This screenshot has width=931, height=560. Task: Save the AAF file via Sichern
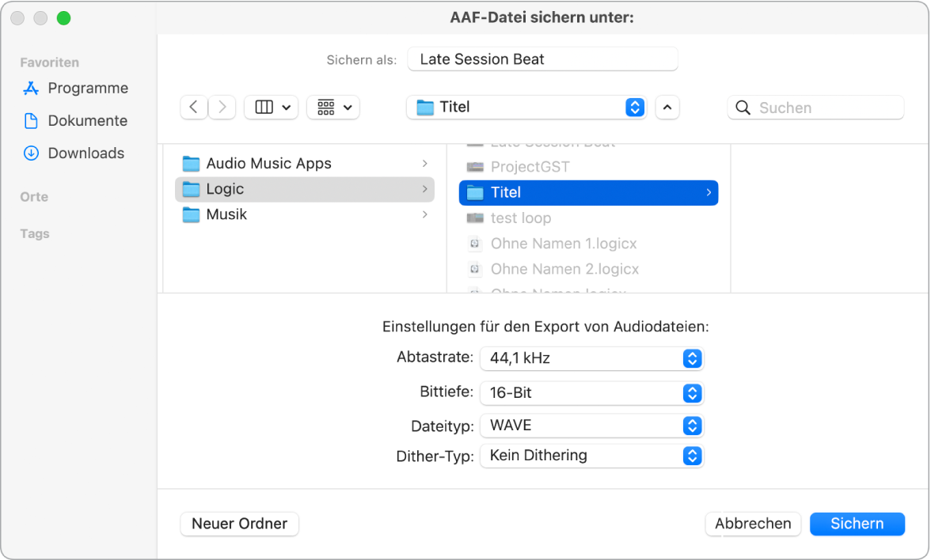[x=857, y=524]
